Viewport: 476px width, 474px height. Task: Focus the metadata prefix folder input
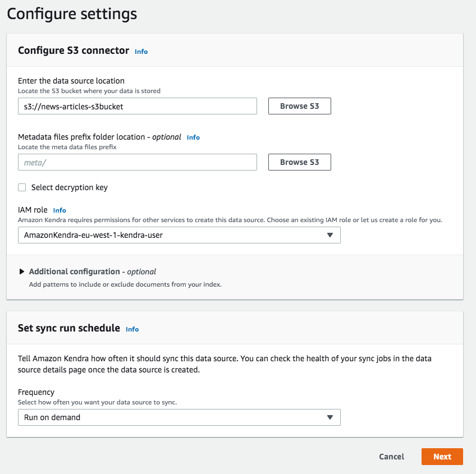[137, 162]
